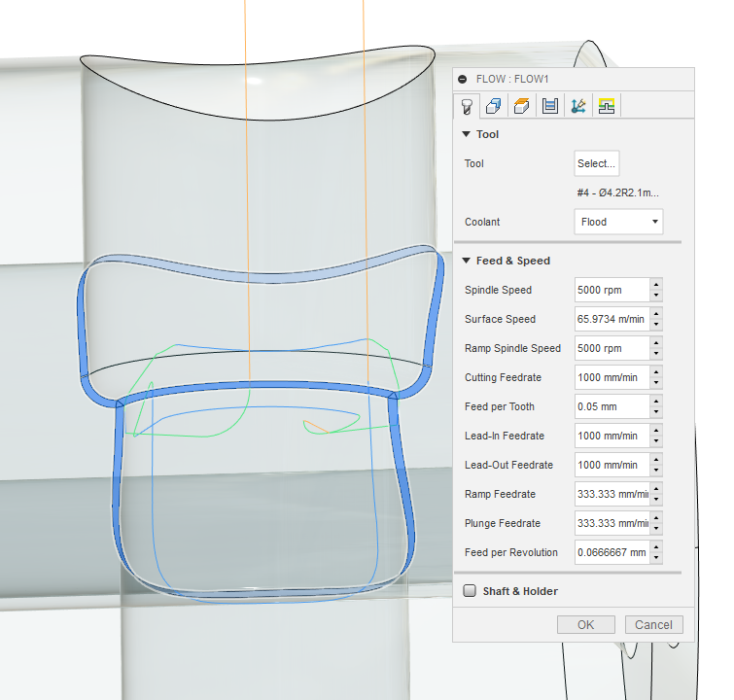Viewport: 734px width, 700px height.
Task: Edit the Feed per Tooth field
Action: click(x=612, y=406)
